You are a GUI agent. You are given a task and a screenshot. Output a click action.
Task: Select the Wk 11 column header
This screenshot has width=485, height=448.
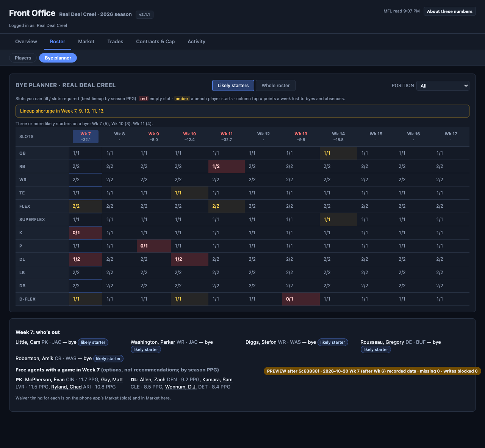[x=227, y=136]
